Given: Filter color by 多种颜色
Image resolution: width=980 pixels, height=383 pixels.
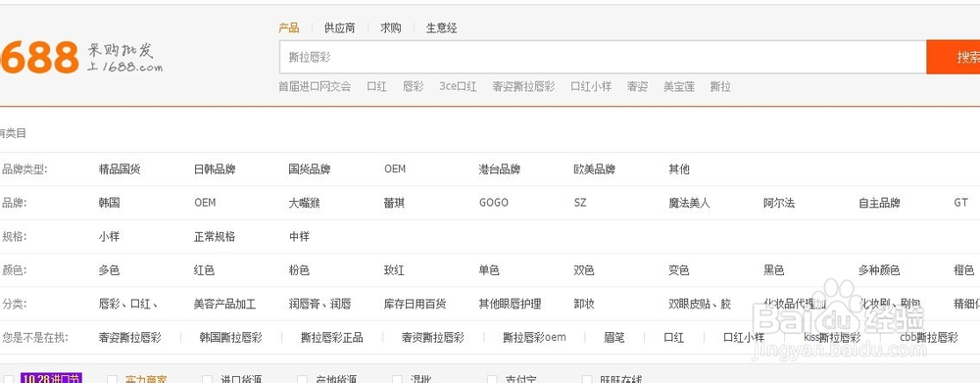Looking at the screenshot, I should 879,270.
